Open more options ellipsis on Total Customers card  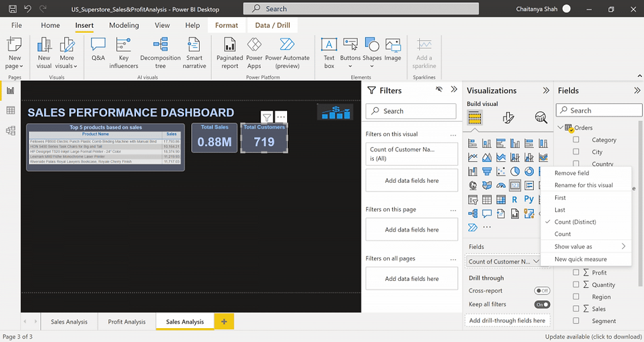281,117
